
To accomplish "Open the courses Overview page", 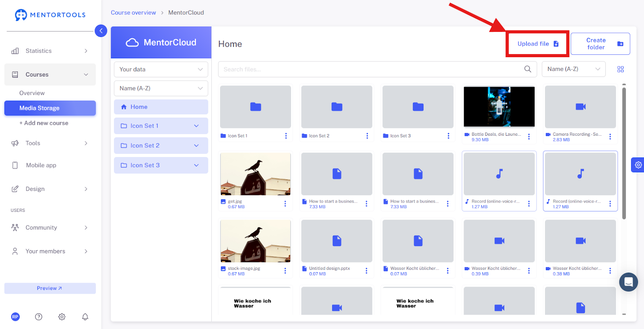I will (32, 93).
